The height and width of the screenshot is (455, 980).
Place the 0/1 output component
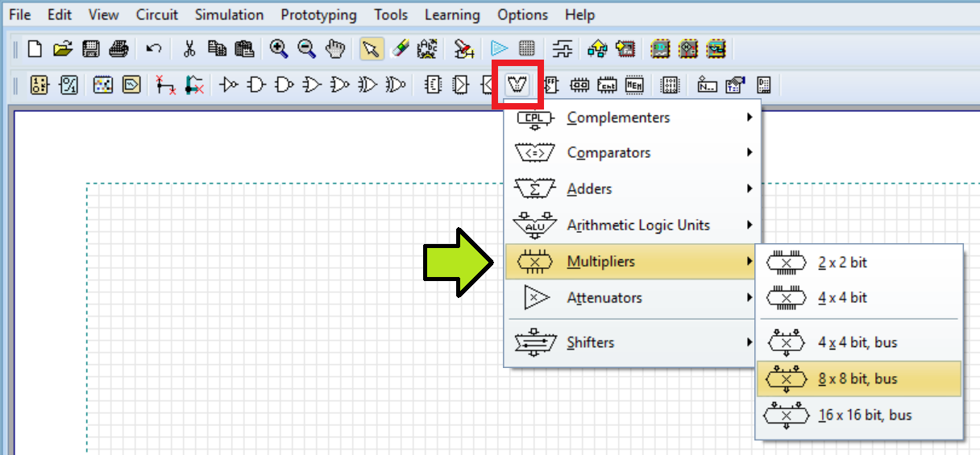click(69, 84)
